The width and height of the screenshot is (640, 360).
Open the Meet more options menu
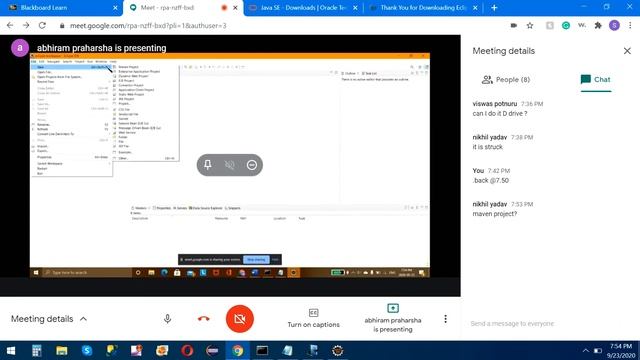[x=445, y=319]
